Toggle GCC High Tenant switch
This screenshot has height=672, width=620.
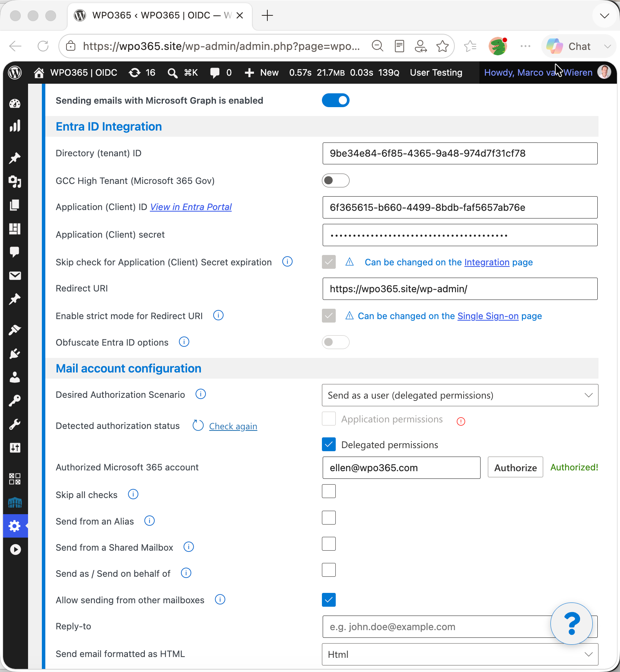(x=336, y=180)
